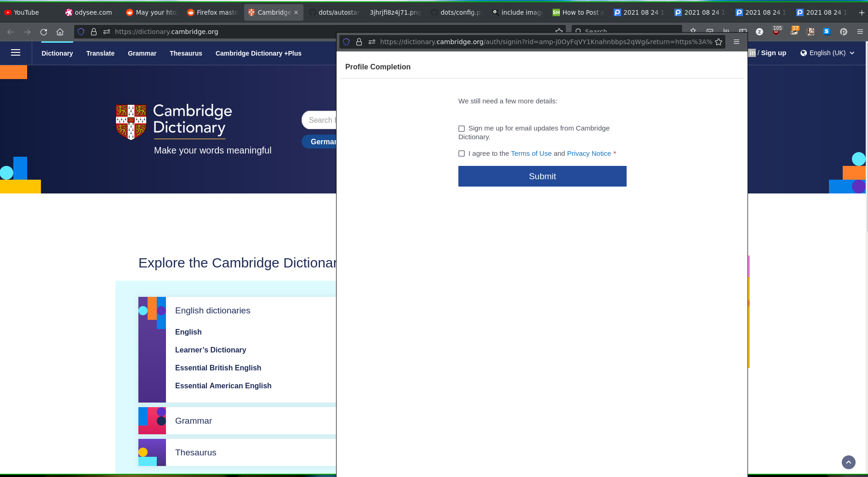Image resolution: width=868 pixels, height=477 pixels.
Task: Click the blue S extension icon
Action: tap(827, 32)
